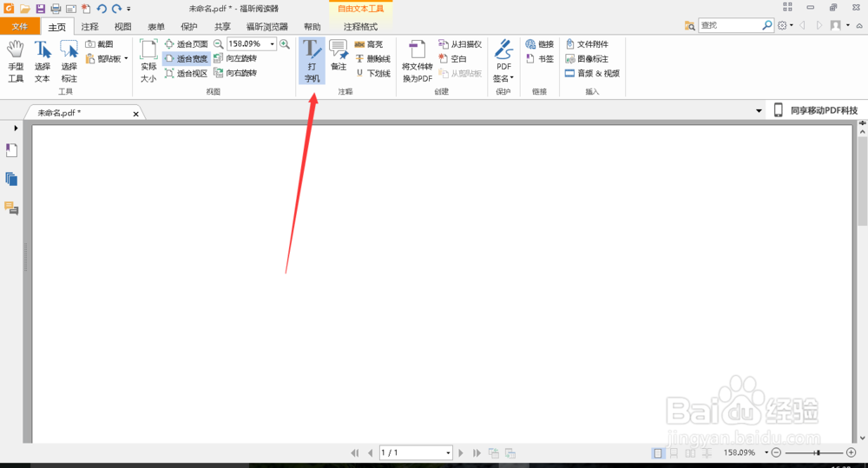The height and width of the screenshot is (468, 868).
Task: Switch to the Home (主页) tab
Action: tap(56, 27)
